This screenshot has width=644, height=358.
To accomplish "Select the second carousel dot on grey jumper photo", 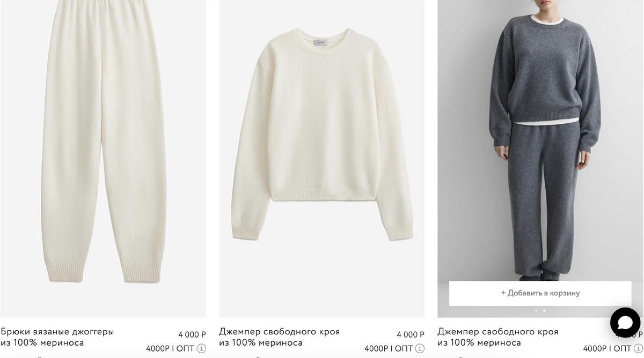I will (544, 310).
